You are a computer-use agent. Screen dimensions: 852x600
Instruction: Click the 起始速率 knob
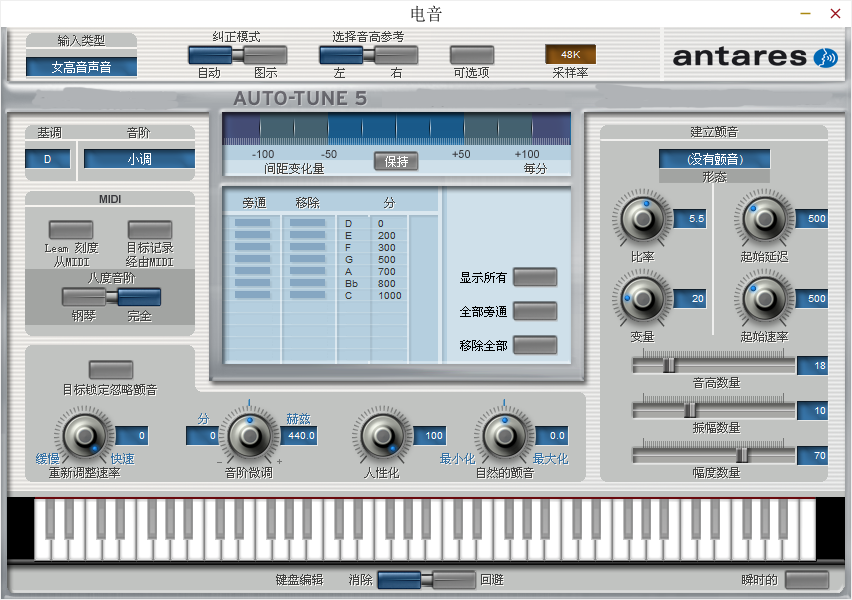click(x=765, y=298)
